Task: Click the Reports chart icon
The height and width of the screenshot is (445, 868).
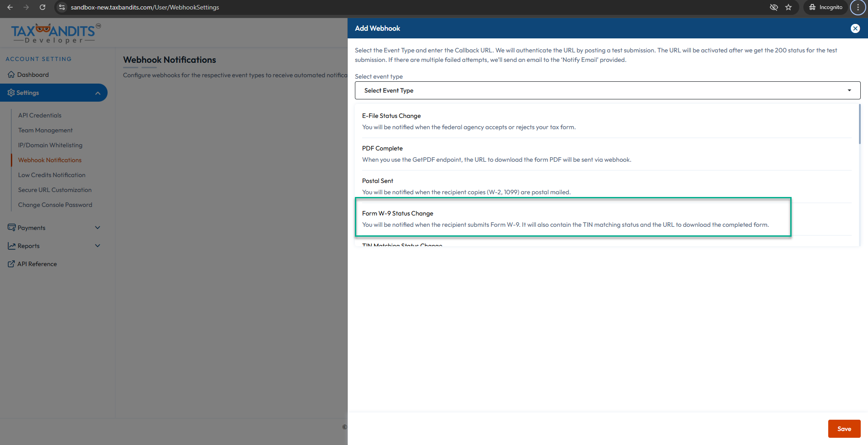Action: 11,246
